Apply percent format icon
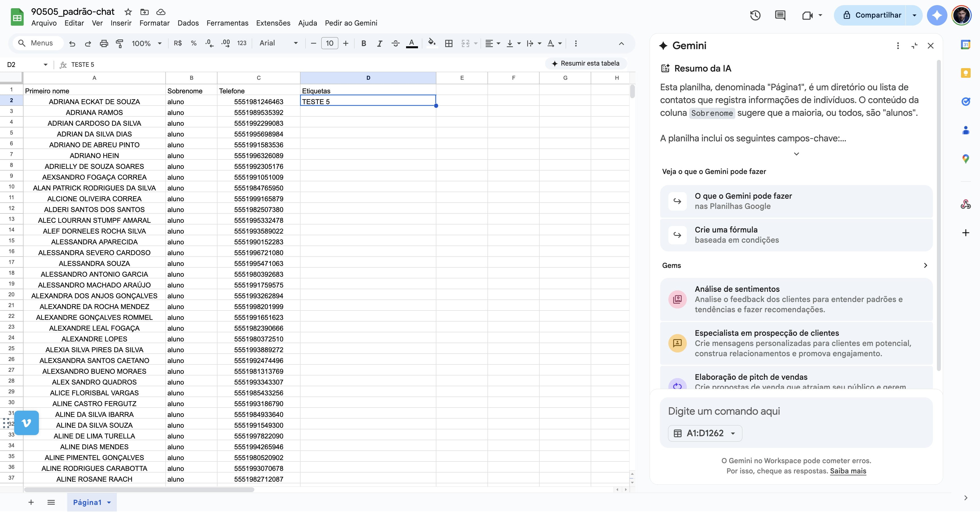 [194, 43]
